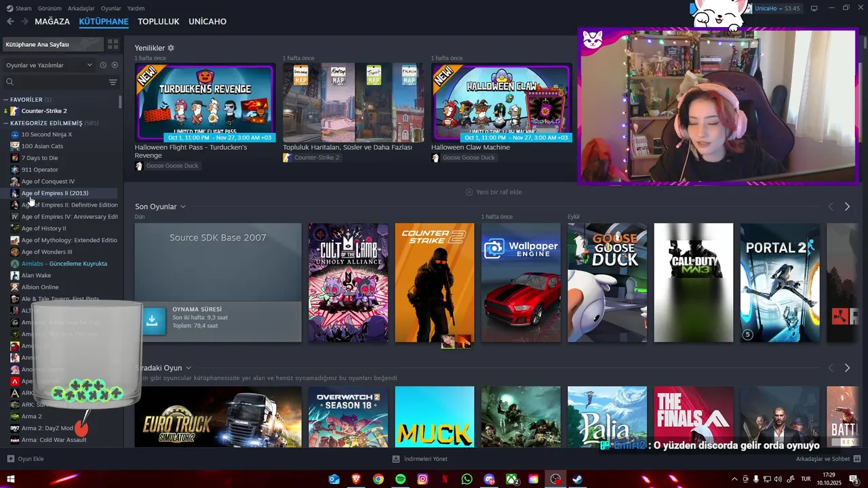Click the Counter-Strike 2 icon in favorites
868x488 pixels.
[14, 111]
